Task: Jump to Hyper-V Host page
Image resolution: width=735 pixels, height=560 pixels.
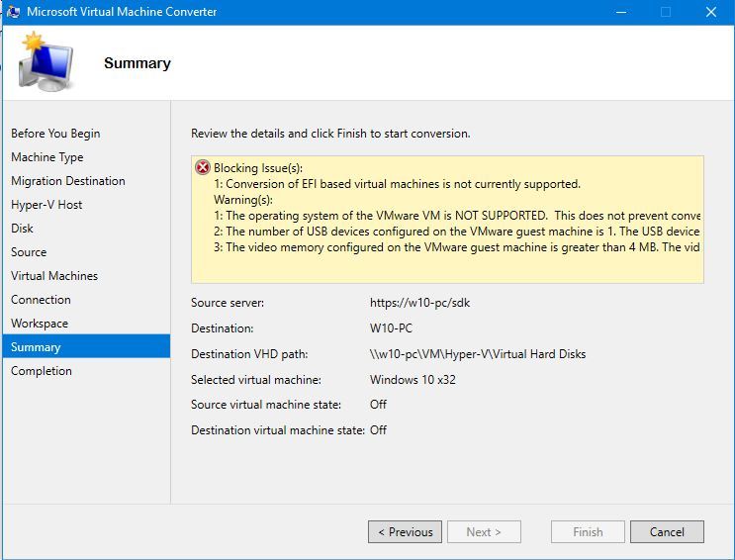Action: pos(46,205)
